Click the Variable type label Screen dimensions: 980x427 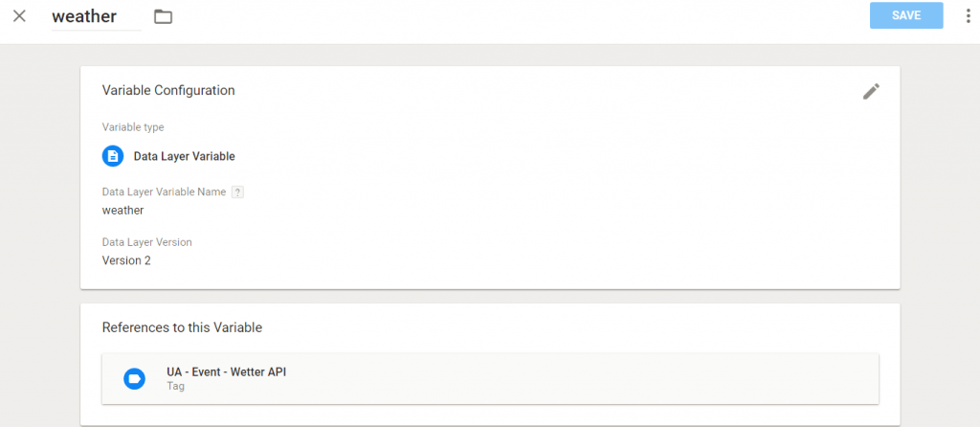pos(133,127)
